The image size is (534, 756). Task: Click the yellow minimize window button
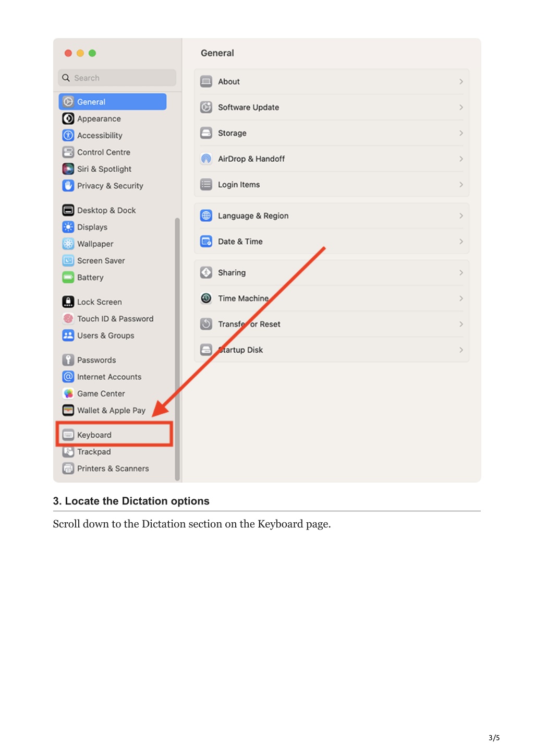[80, 53]
